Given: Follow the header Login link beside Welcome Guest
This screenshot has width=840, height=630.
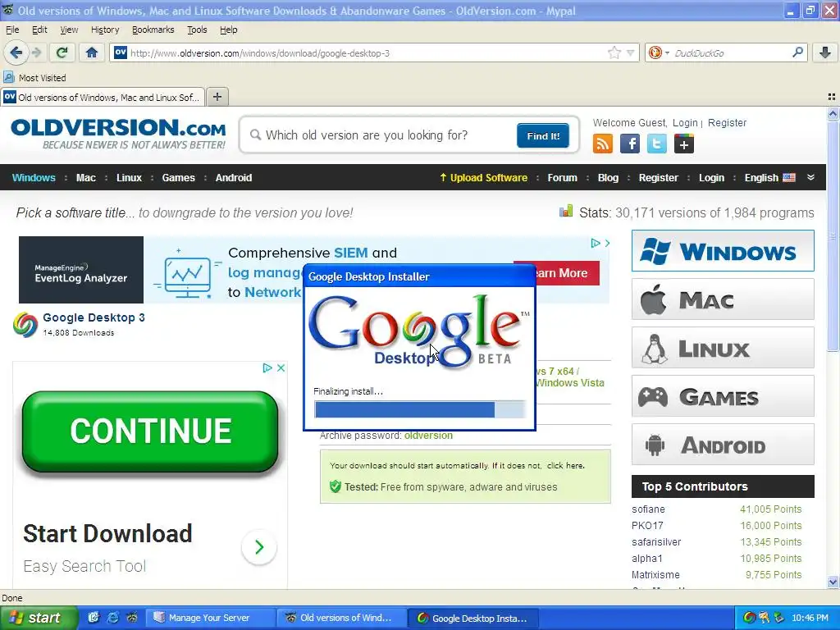Looking at the screenshot, I should pos(685,123).
